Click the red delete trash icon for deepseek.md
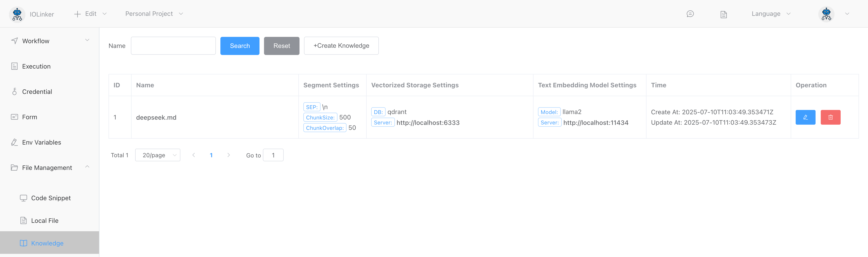The image size is (868, 257). pos(830,117)
